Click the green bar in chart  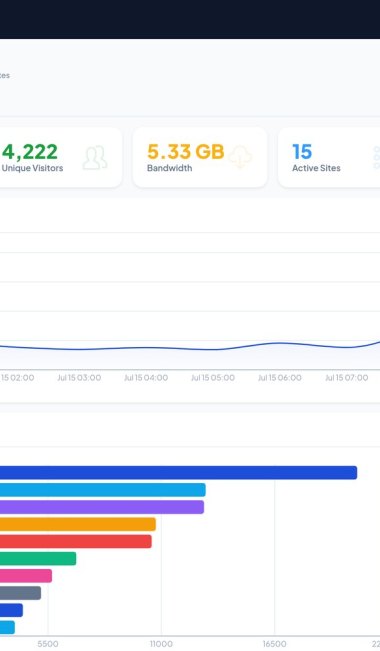38,559
